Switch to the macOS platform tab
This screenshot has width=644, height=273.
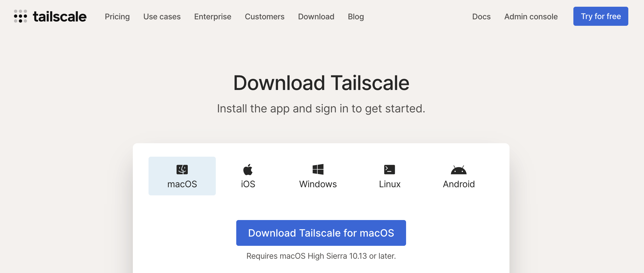[182, 176]
